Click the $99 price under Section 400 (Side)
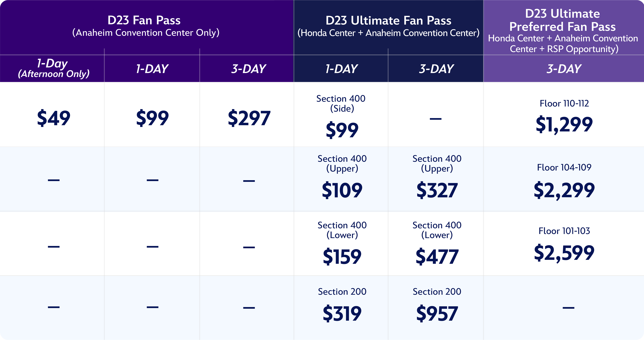 click(342, 130)
